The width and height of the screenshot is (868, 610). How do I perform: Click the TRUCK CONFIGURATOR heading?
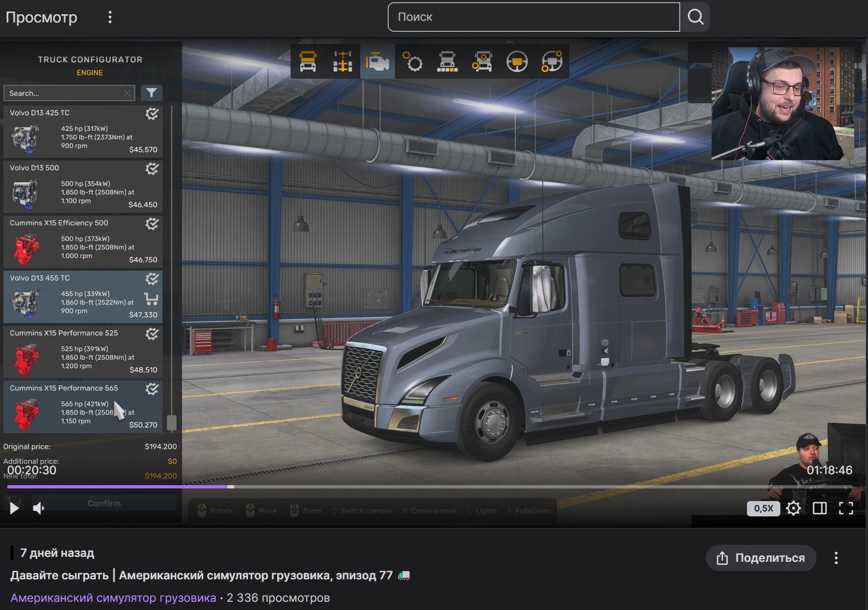click(x=90, y=60)
